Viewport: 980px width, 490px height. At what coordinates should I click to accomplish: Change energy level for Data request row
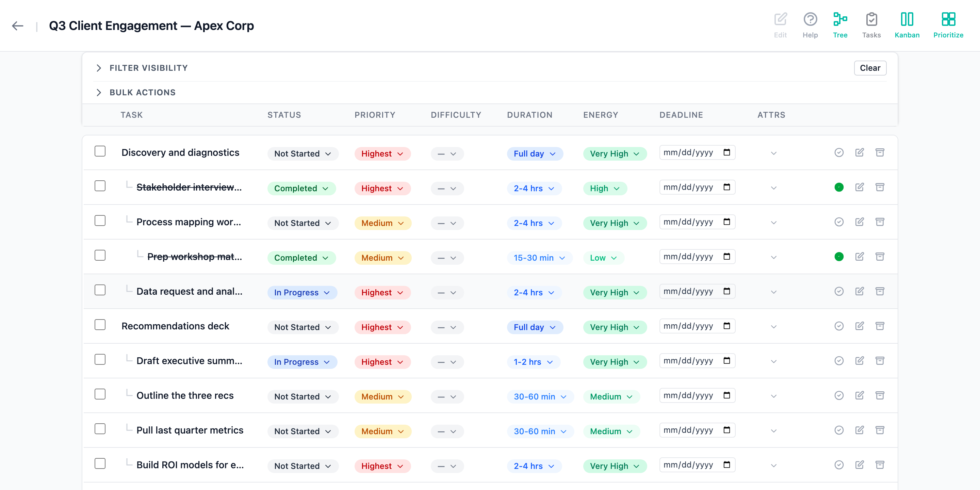point(615,293)
